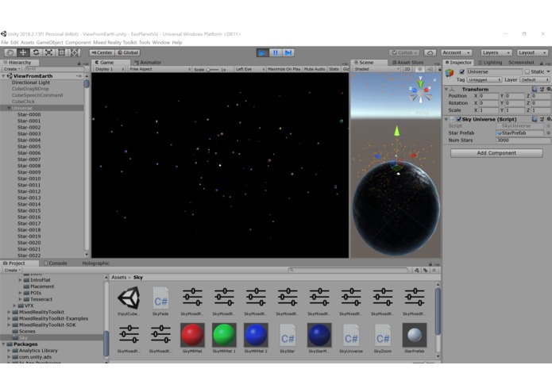Click the Step frame button
Screen dimensions: 552x392
click(288, 52)
